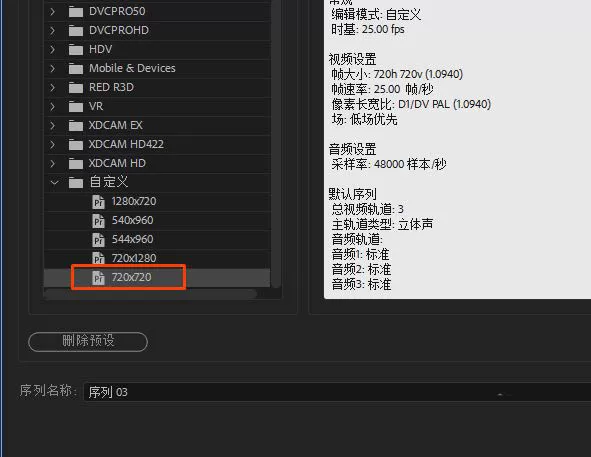Select the 自定义 folder label

[108, 182]
